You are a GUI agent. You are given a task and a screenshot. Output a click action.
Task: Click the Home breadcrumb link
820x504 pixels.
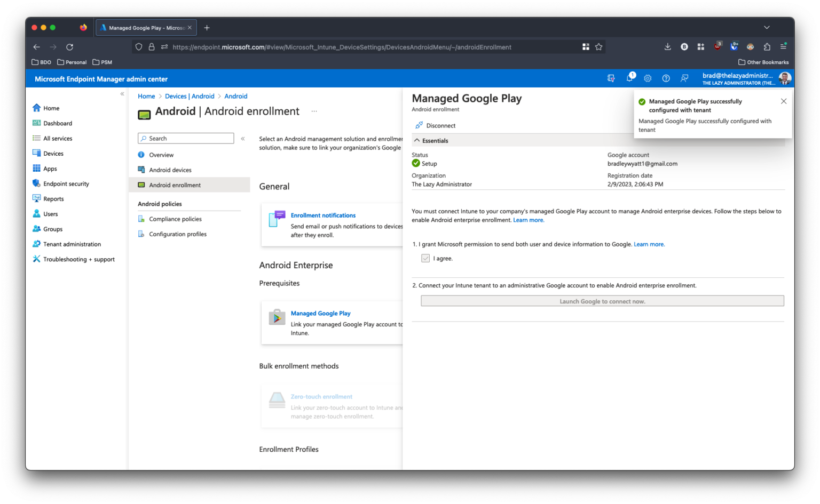(146, 97)
